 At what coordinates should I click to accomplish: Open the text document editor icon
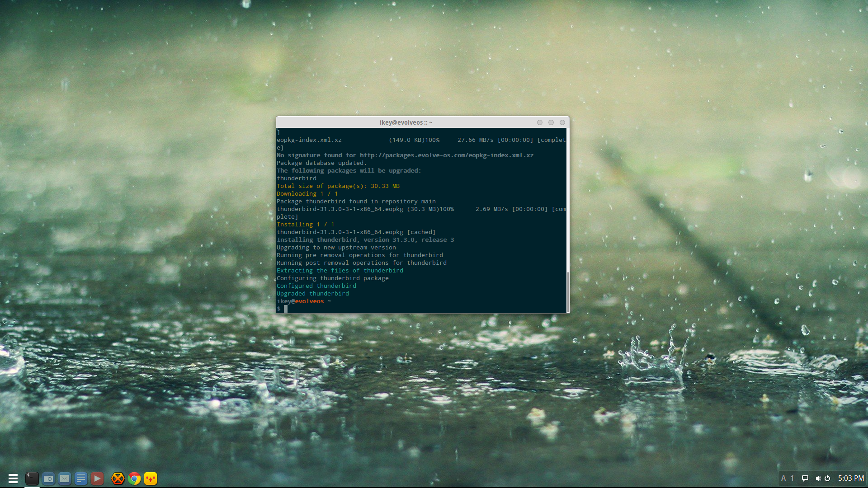click(81, 478)
